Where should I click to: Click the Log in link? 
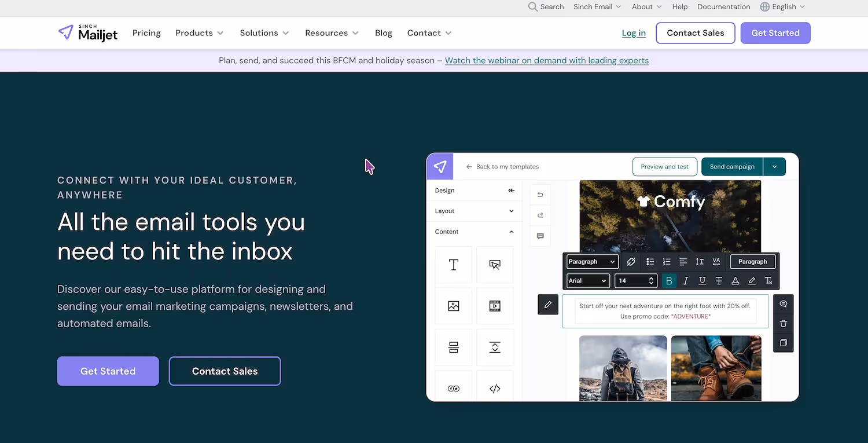click(634, 33)
